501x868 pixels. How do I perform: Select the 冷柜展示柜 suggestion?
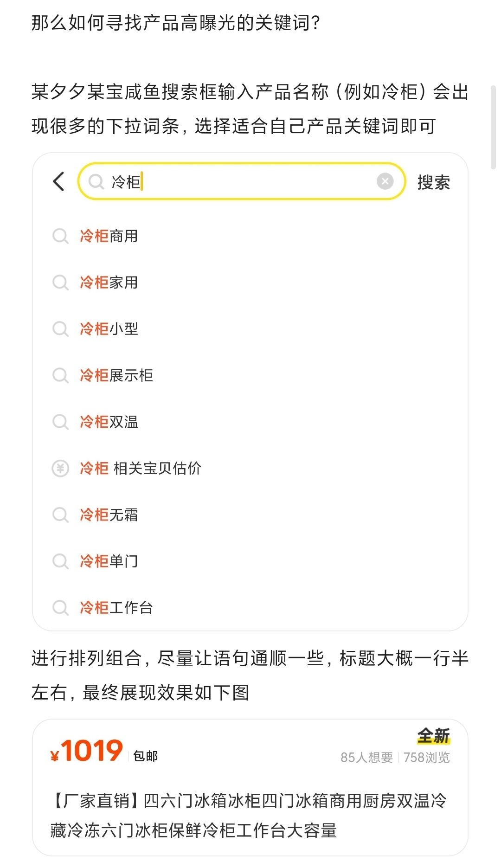tap(116, 375)
